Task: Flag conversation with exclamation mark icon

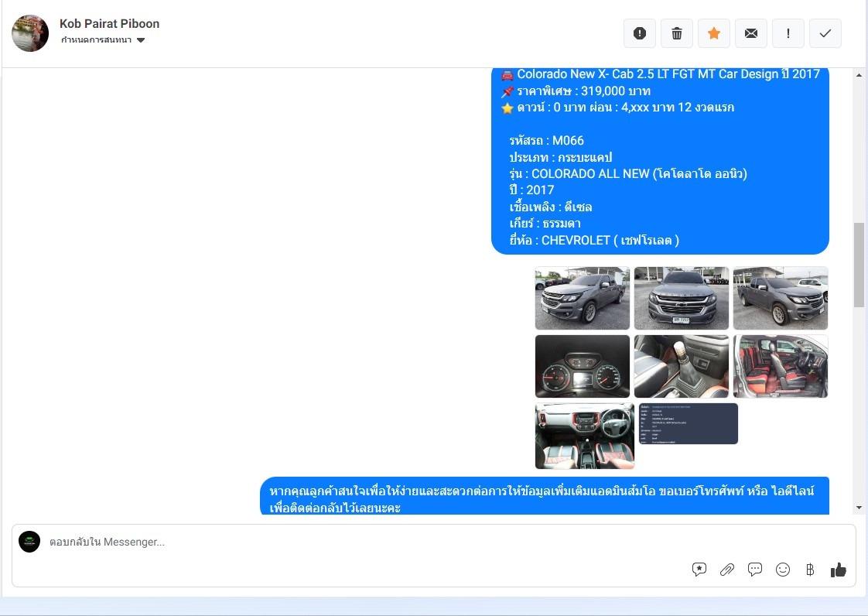Action: [x=788, y=33]
